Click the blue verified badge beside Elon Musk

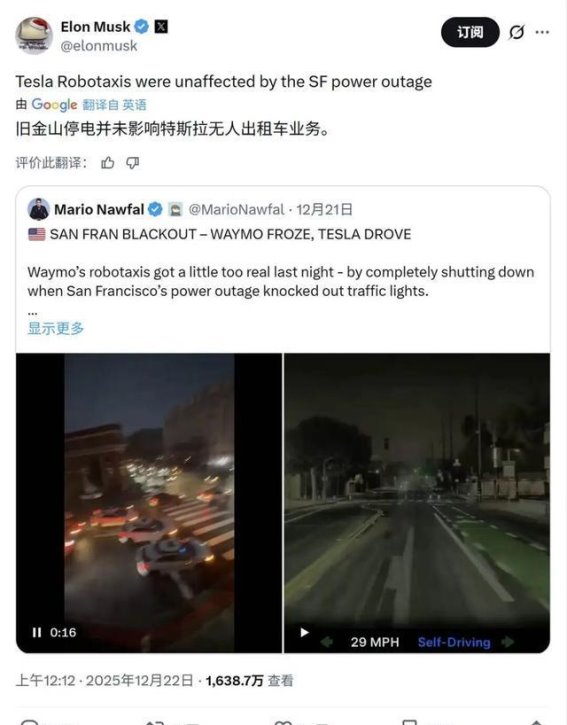pyautogui.click(x=142, y=27)
